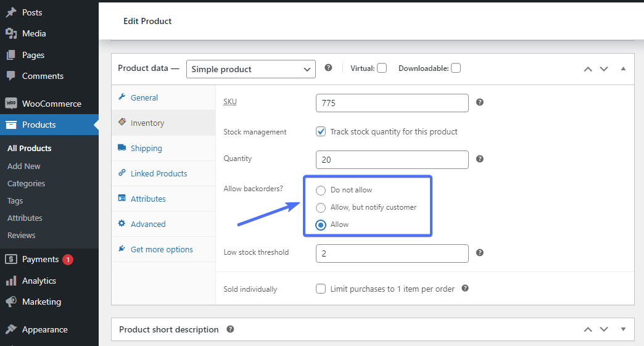Viewport: 644px width, 346px height.
Task: Click the help icon next to Quantity
Action: [479, 159]
